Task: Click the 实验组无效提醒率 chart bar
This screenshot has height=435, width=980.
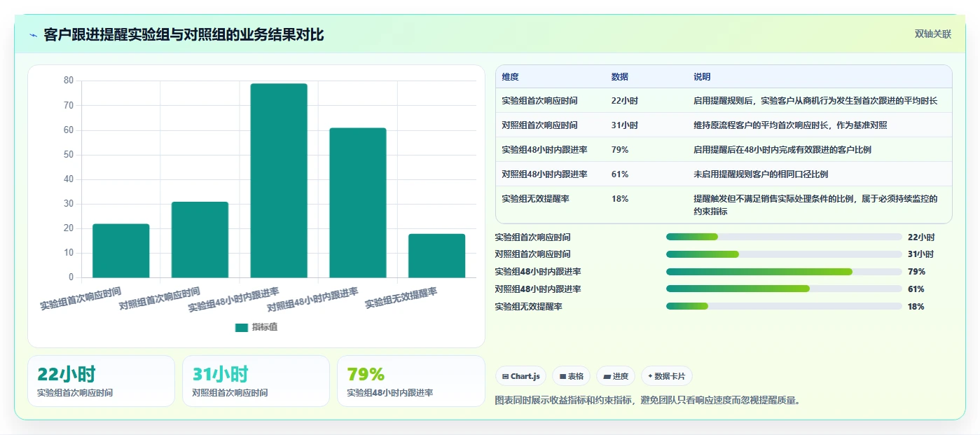Action: [437, 256]
